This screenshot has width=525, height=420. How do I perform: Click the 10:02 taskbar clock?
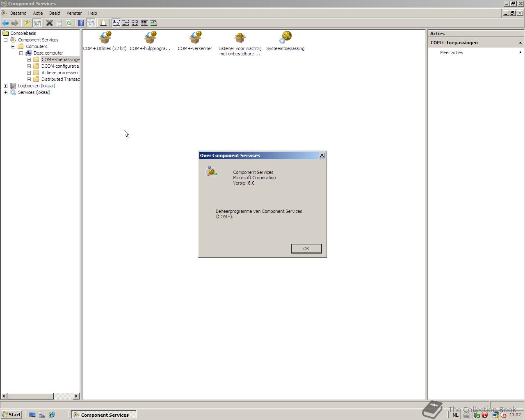(515, 415)
